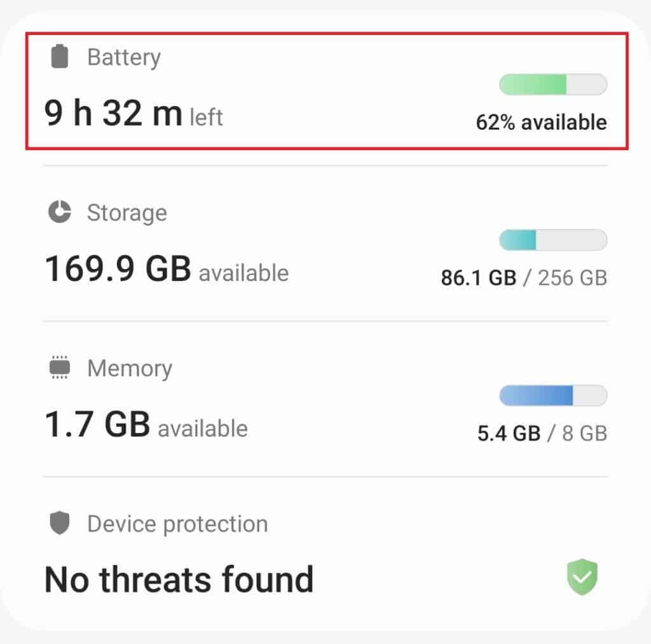Click the 86.1 GB / 256 GB label
Screen dimensions: 651x644
[523, 277]
